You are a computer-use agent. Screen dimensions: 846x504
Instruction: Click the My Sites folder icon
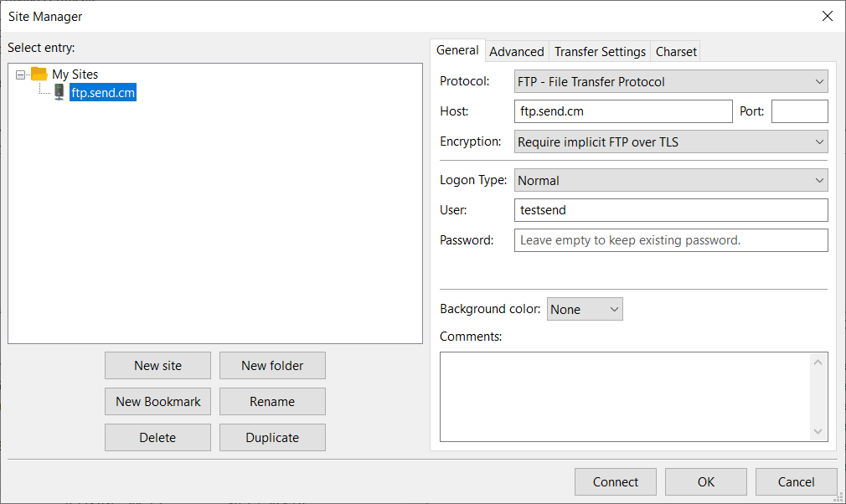click(39, 74)
